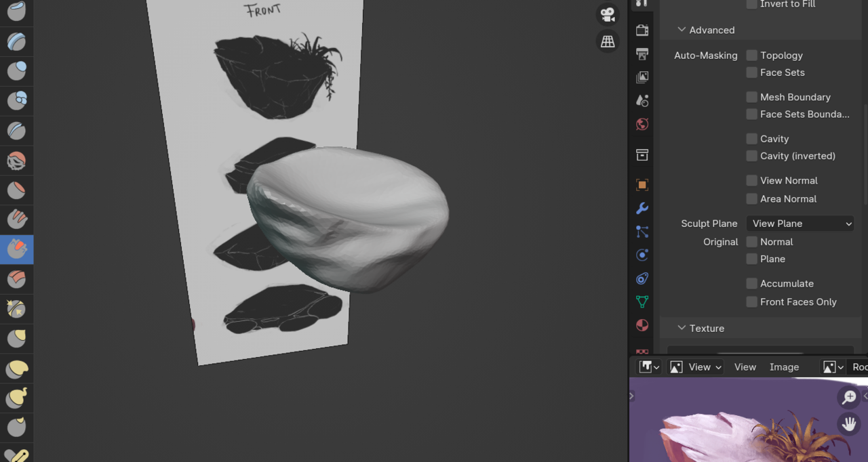Enable the Accumulate option
This screenshot has height=462, width=868.
[751, 284]
